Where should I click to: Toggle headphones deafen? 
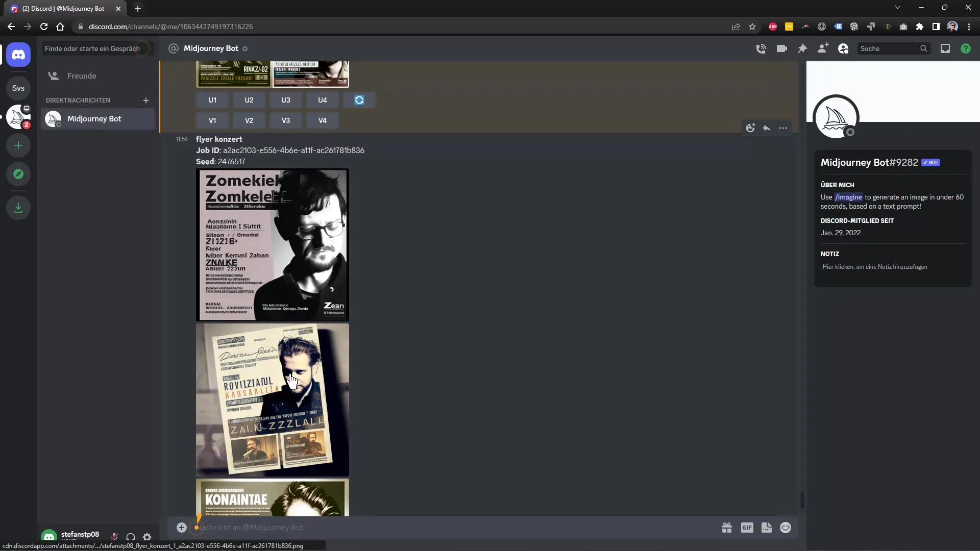click(x=131, y=537)
